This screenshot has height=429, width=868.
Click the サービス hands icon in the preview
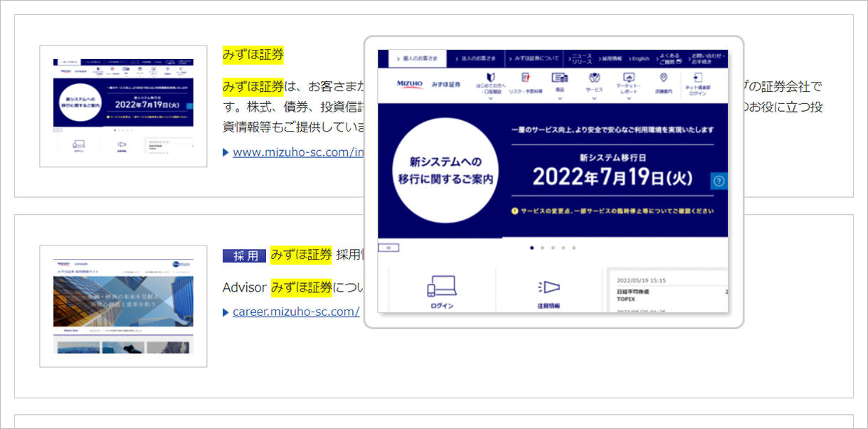[x=595, y=78]
